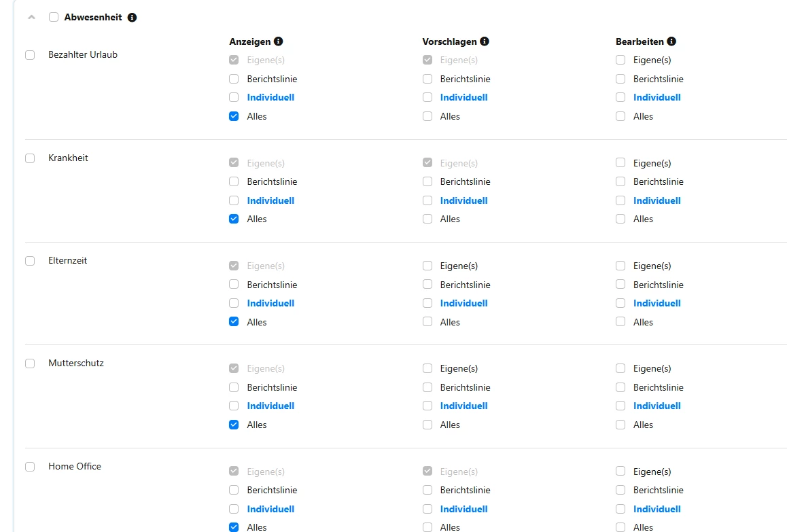Viewport: 787px width, 532px height.
Task: Select the Home Office row checkbox
Action: (x=30, y=467)
